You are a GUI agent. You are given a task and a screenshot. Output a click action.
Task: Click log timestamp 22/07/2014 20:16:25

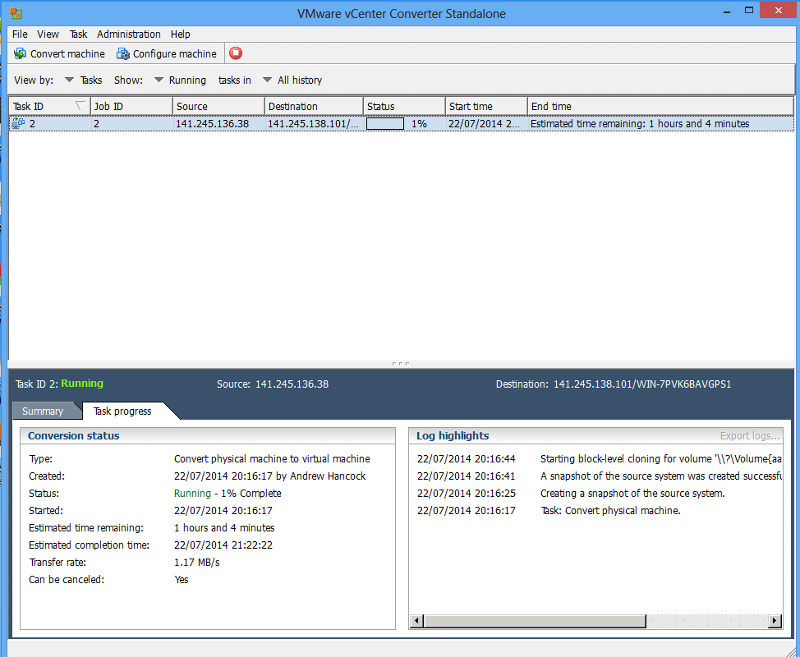point(466,493)
